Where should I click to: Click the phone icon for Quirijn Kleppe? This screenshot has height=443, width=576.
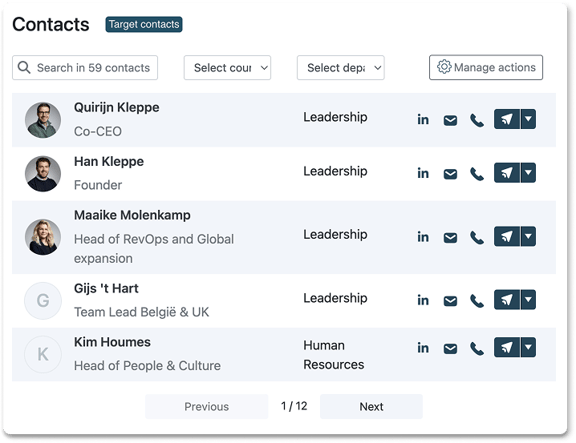click(477, 120)
